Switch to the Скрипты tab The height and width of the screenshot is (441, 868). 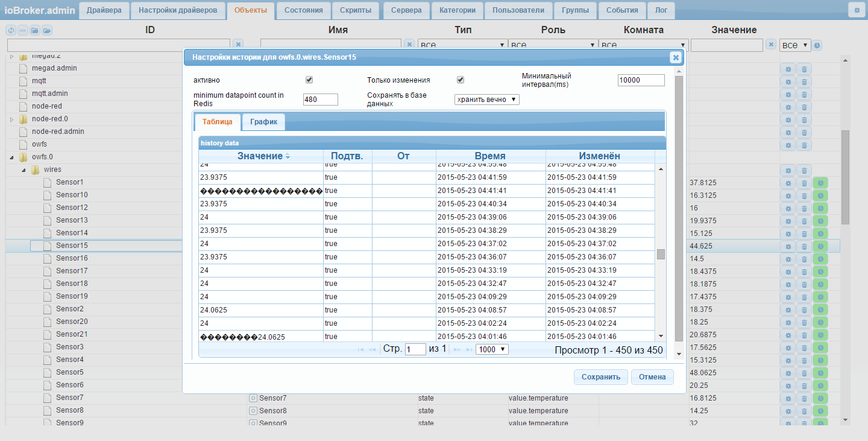356,10
